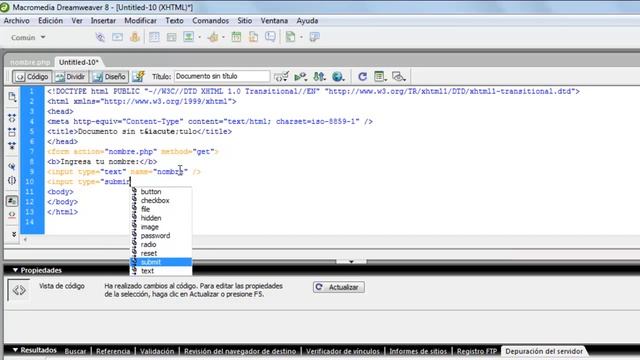640x360 pixels.
Task: Open the Ventana menu
Action: (274, 21)
